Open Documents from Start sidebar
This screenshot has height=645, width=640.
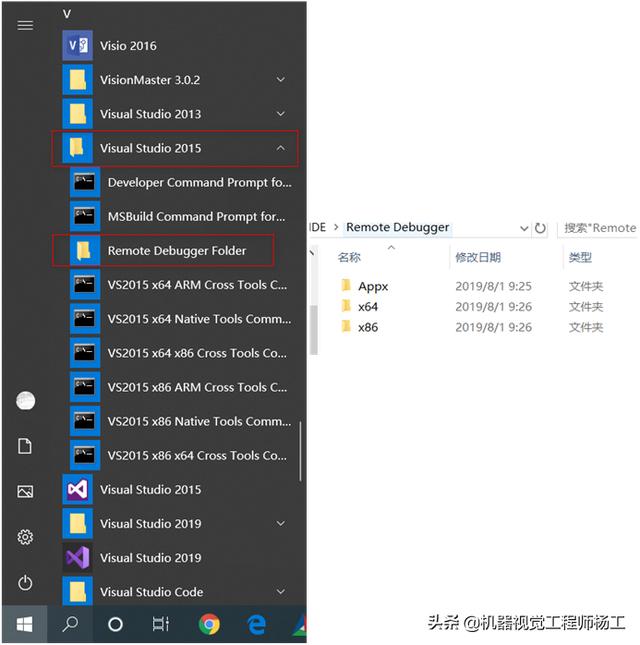tap(25, 446)
